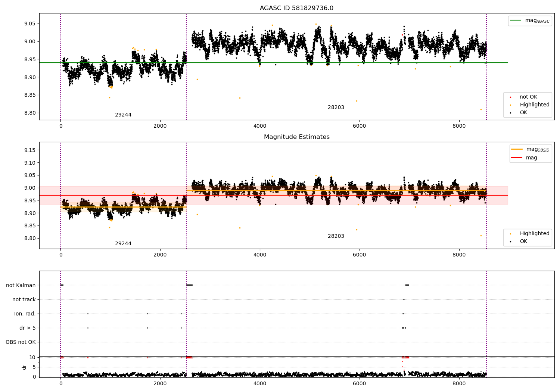Click the '6000' x-tick under Magnitude Estimates plot
Viewport: 560px width, 392px height.
(360, 255)
